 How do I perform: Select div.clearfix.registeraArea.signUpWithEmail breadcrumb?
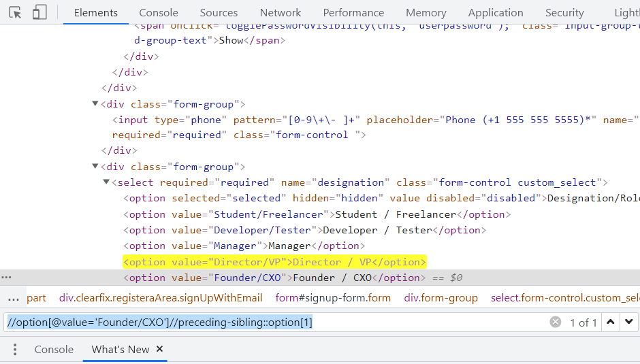(x=161, y=298)
